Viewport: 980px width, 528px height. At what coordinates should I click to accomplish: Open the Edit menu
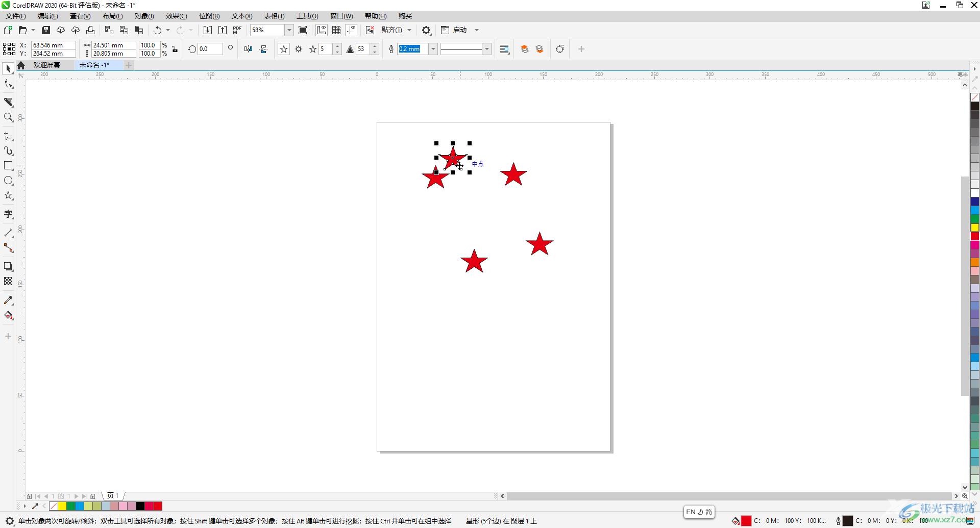pos(47,16)
